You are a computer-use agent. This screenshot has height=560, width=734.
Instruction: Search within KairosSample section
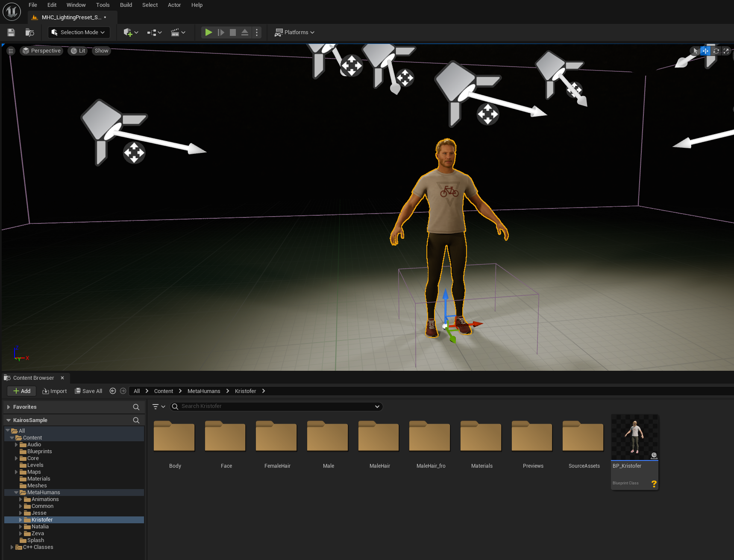pos(136,420)
